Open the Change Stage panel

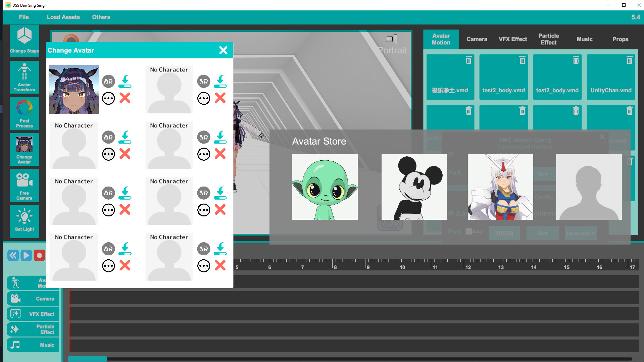pos(24,41)
